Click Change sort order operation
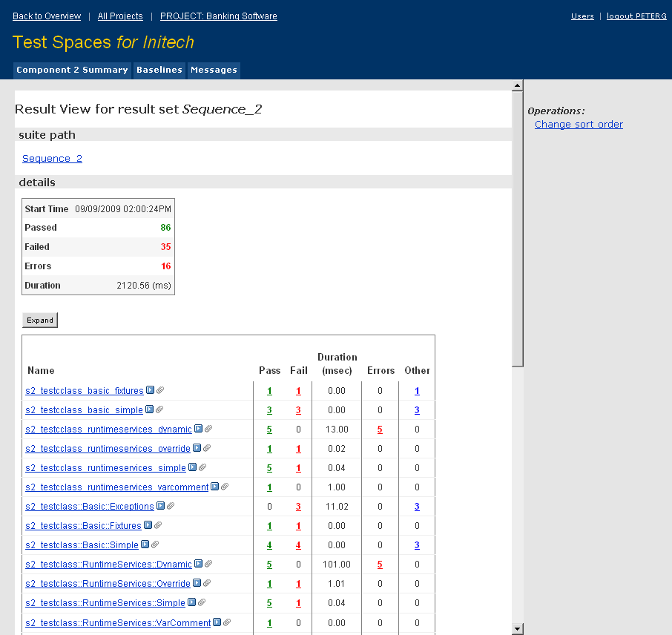 tap(579, 125)
